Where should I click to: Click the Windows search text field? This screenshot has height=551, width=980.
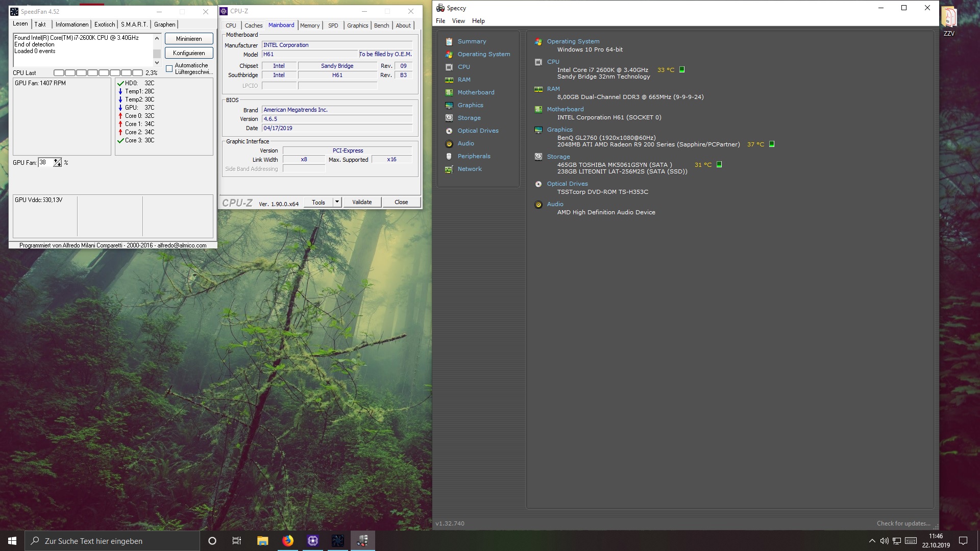(112, 541)
